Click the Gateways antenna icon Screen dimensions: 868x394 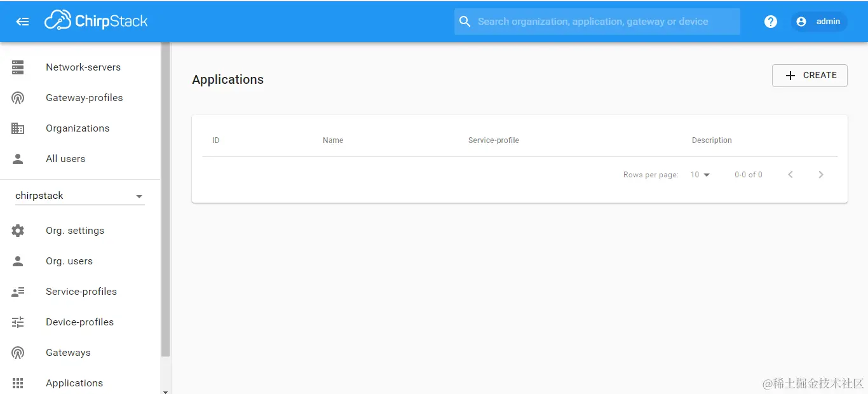18,353
